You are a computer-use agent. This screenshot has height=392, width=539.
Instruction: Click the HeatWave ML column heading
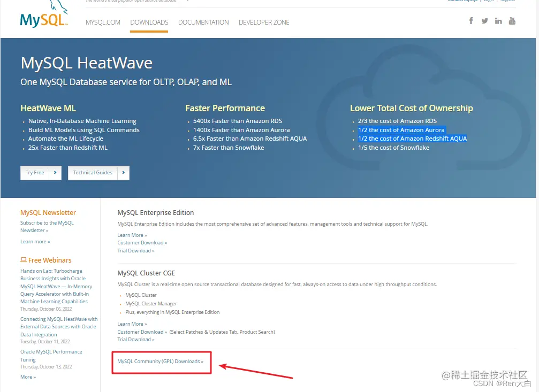tap(48, 108)
